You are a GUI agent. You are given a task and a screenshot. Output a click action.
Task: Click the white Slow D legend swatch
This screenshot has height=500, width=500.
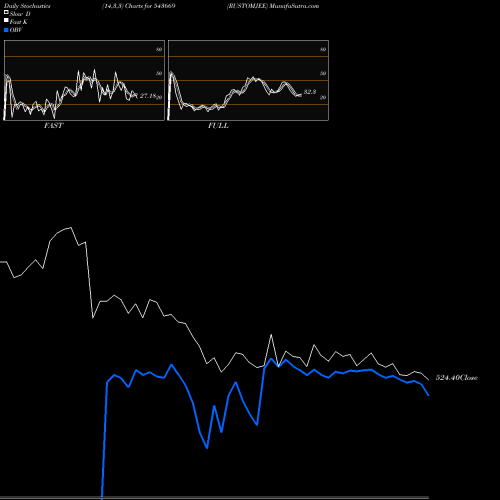(6, 13)
